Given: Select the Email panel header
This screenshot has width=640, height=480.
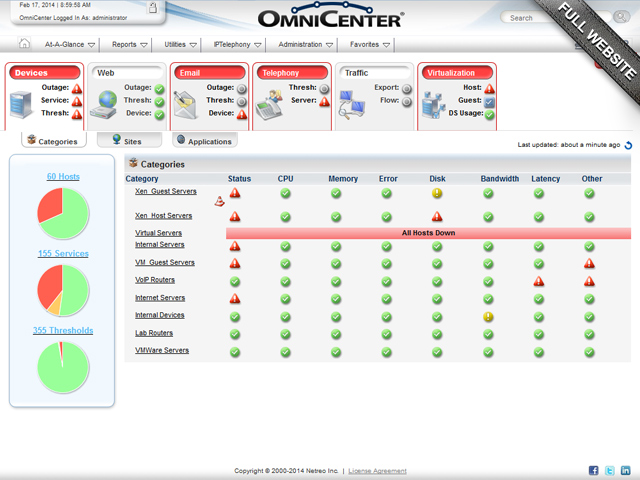Looking at the screenshot, I should [x=209, y=73].
